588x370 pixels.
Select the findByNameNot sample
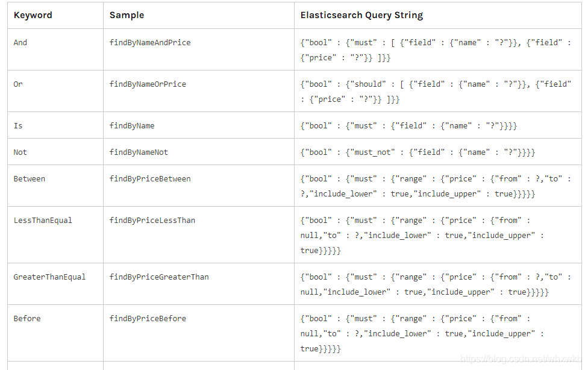point(139,152)
